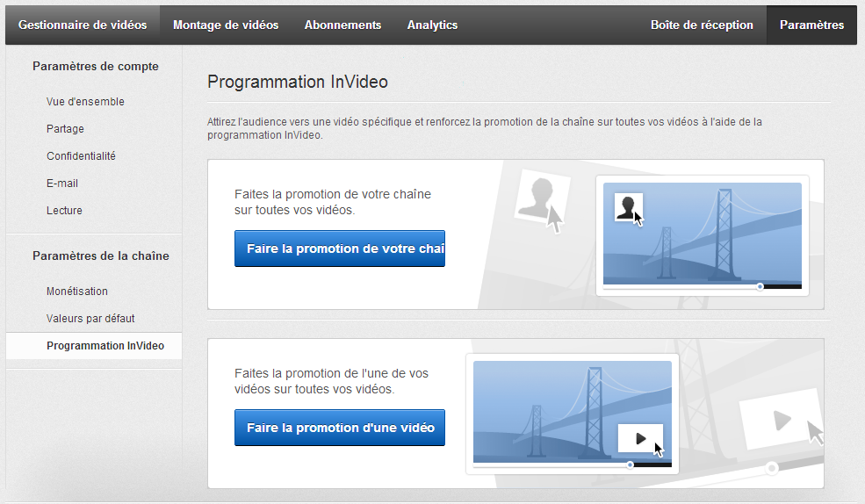Open the Abonnements tab

coord(342,25)
